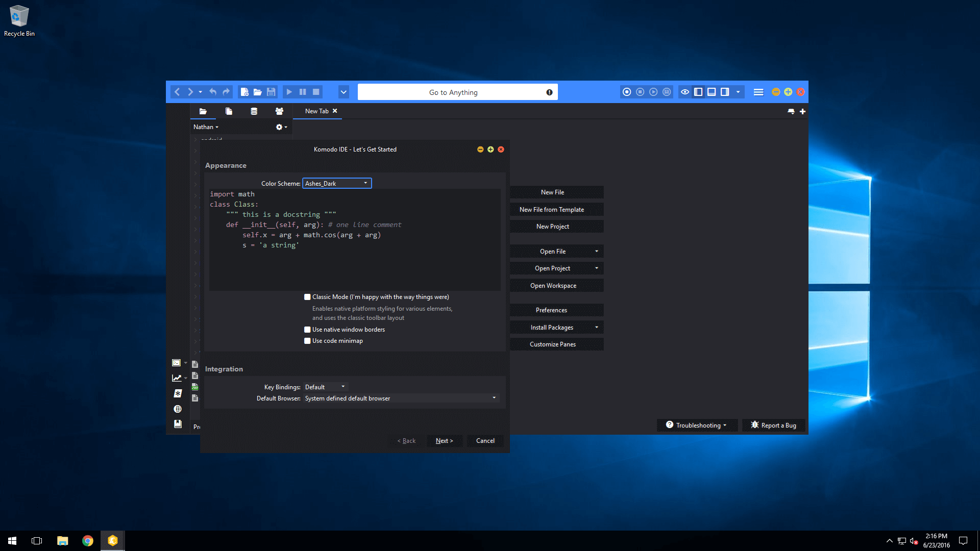
Task: Select the New Tab tab
Action: pyautogui.click(x=317, y=111)
